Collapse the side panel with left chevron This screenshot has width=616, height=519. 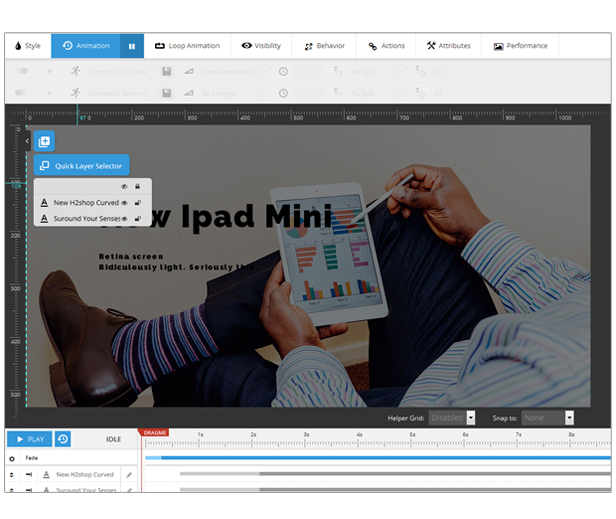coord(27,141)
